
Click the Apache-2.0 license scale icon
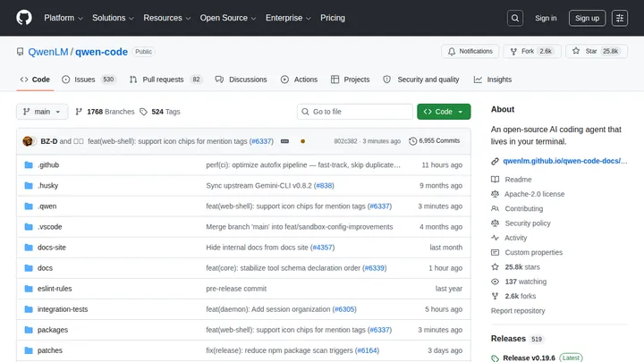coord(495,194)
